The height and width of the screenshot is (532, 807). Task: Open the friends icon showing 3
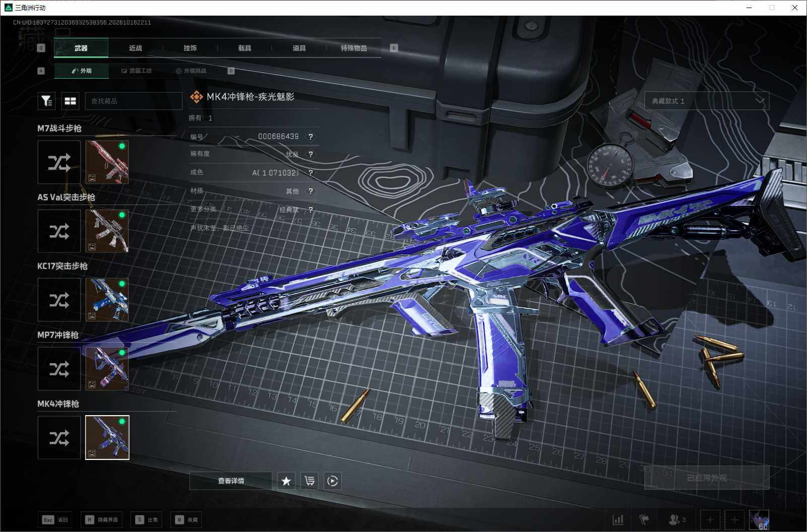(677, 519)
